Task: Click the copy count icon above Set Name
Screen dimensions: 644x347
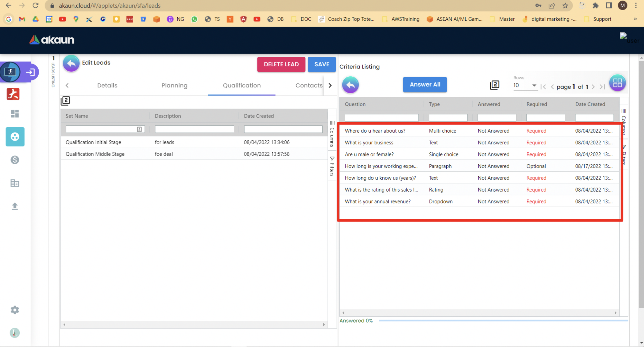Action: tap(65, 101)
